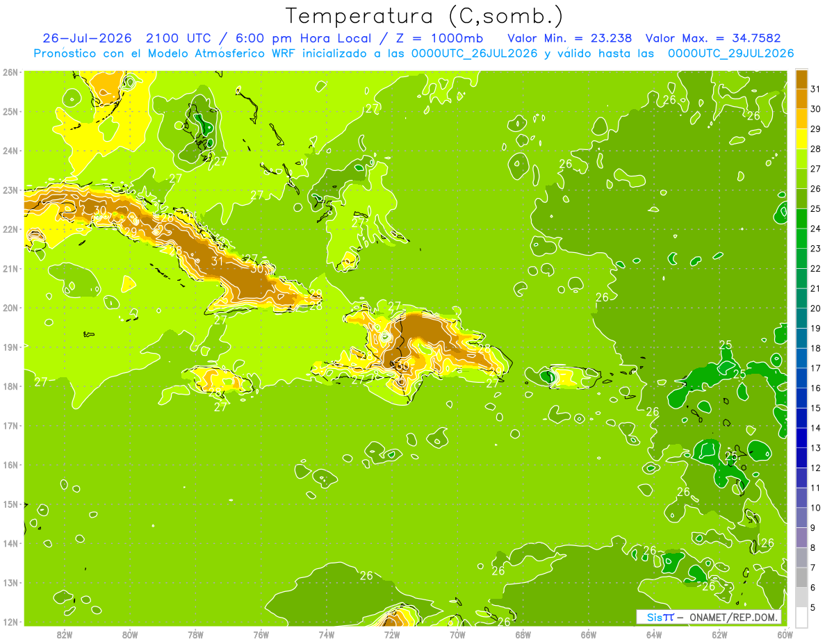Click "0000UTC_26JUL2026" initialization time
Screen dimensions: 834x644
475,53
